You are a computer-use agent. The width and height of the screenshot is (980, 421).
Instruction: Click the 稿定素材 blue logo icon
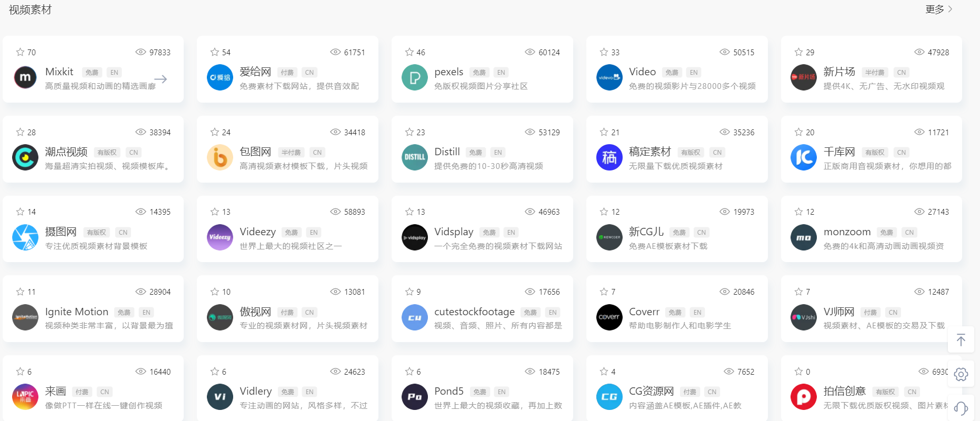pos(609,157)
